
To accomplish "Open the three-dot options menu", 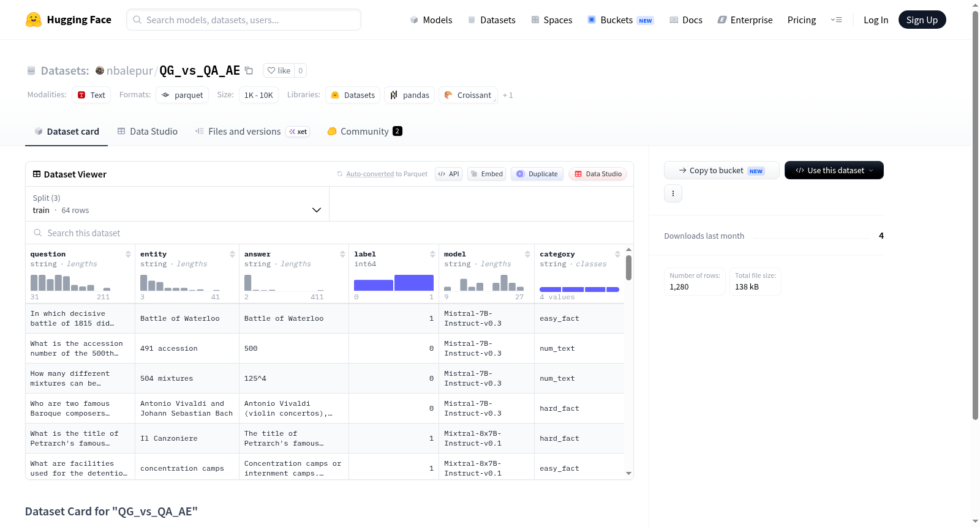I will point(673,193).
